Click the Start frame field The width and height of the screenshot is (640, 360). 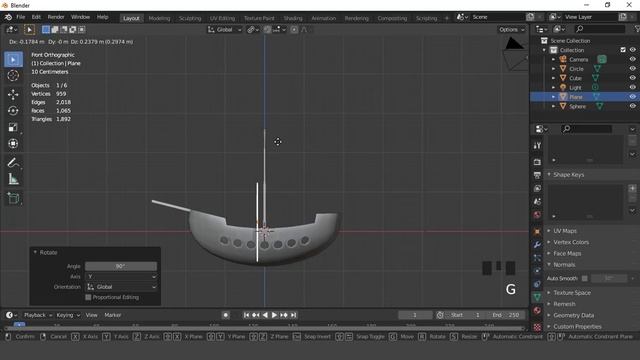(x=465, y=315)
